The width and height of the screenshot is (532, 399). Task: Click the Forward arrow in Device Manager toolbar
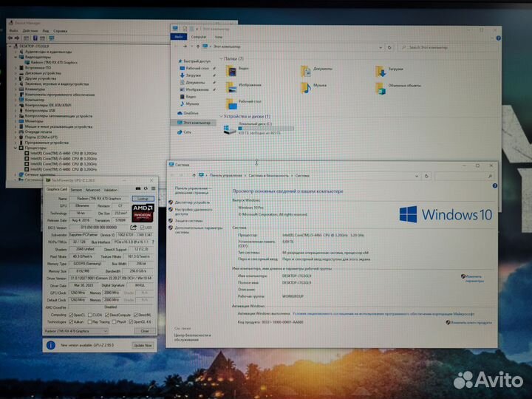coord(16,38)
